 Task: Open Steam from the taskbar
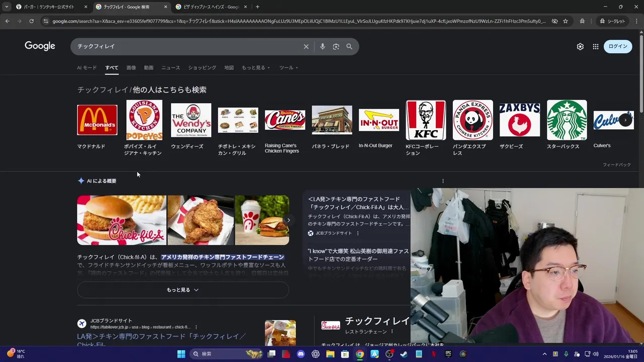[x=404, y=354]
